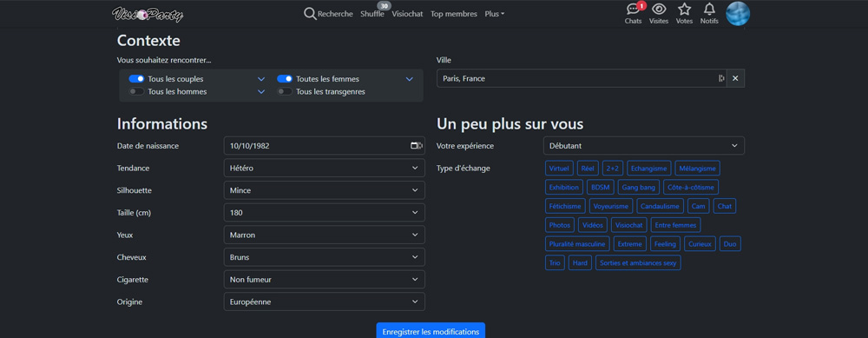Toggle Tous les couples switch
The width and height of the screenshot is (868, 338).
(x=137, y=79)
